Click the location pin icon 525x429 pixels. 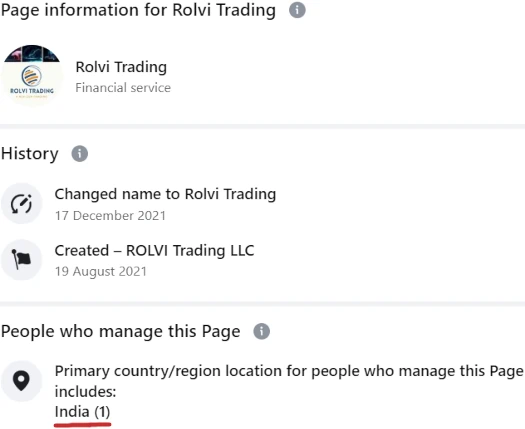pyautogui.click(x=21, y=381)
